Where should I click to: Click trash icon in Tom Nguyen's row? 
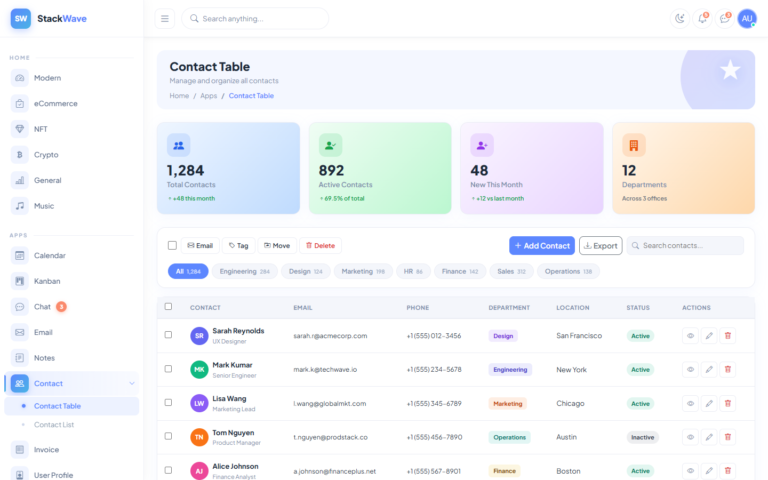point(728,438)
